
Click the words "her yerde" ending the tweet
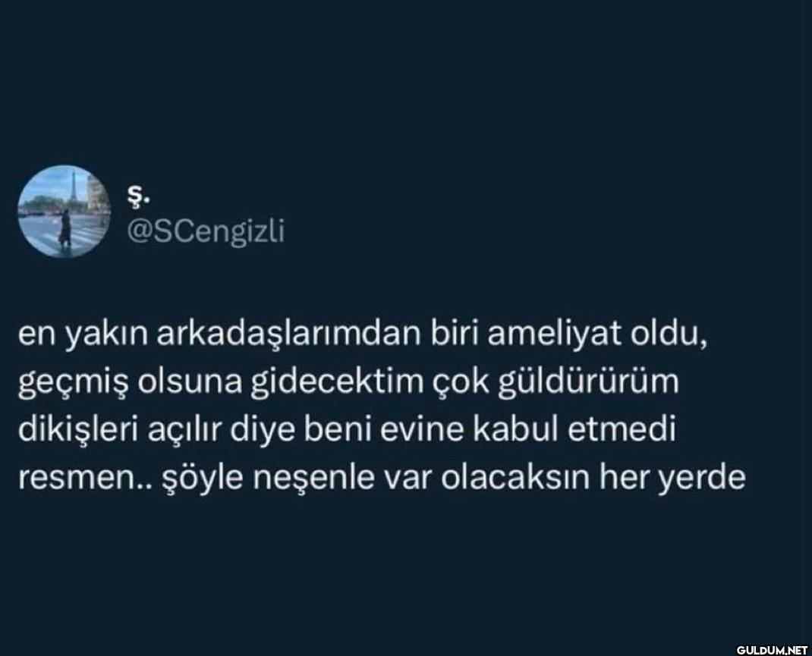pos(672,478)
